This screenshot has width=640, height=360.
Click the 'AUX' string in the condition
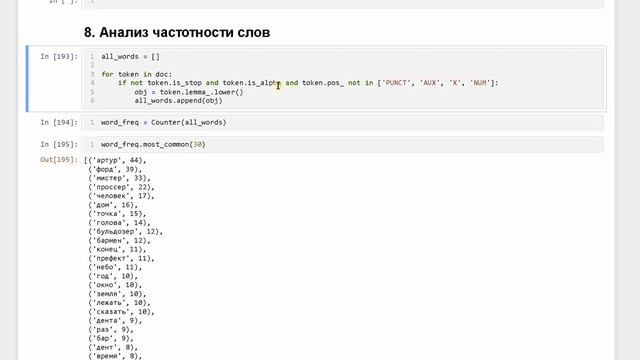tap(430, 83)
